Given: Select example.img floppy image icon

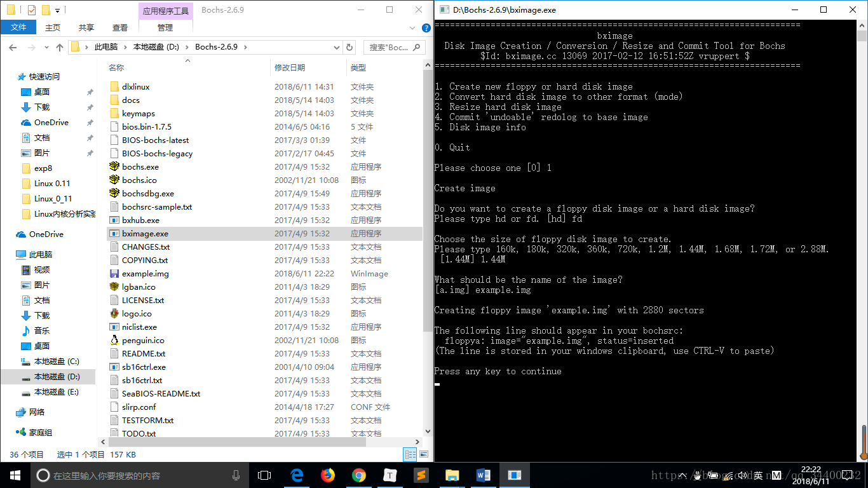Looking at the screenshot, I should click(x=114, y=273).
